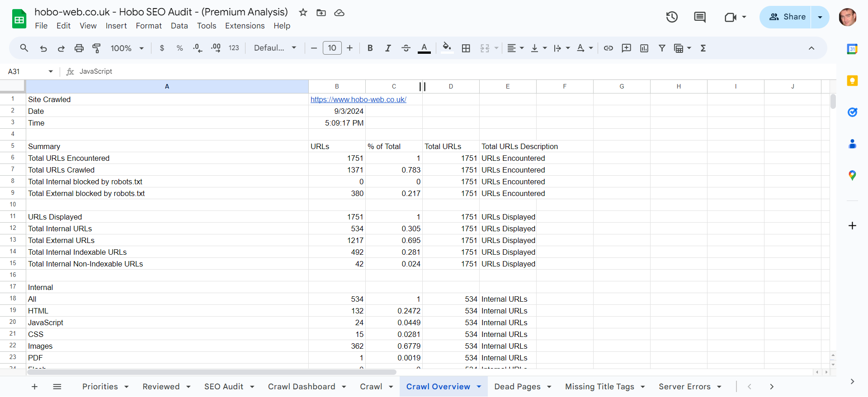This screenshot has width=868, height=397.
Task: Expand the merge cells options arrow
Action: click(x=496, y=48)
